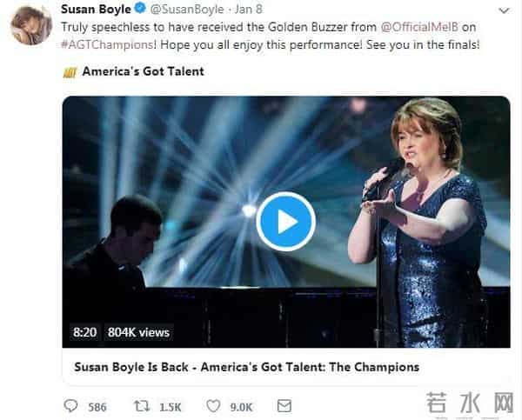The width and height of the screenshot is (522, 420).
Task: Retweet this tweet using the arrows icon
Action: tap(140, 406)
